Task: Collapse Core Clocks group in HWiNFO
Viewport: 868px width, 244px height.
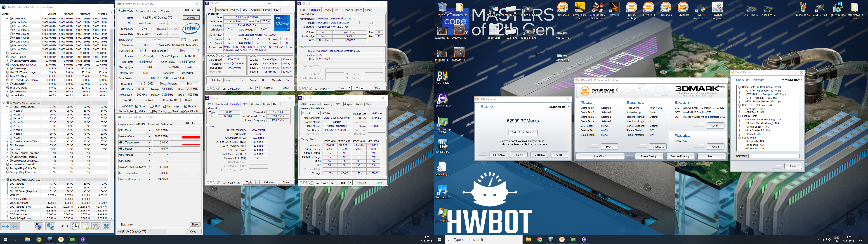Action: [x=7, y=19]
